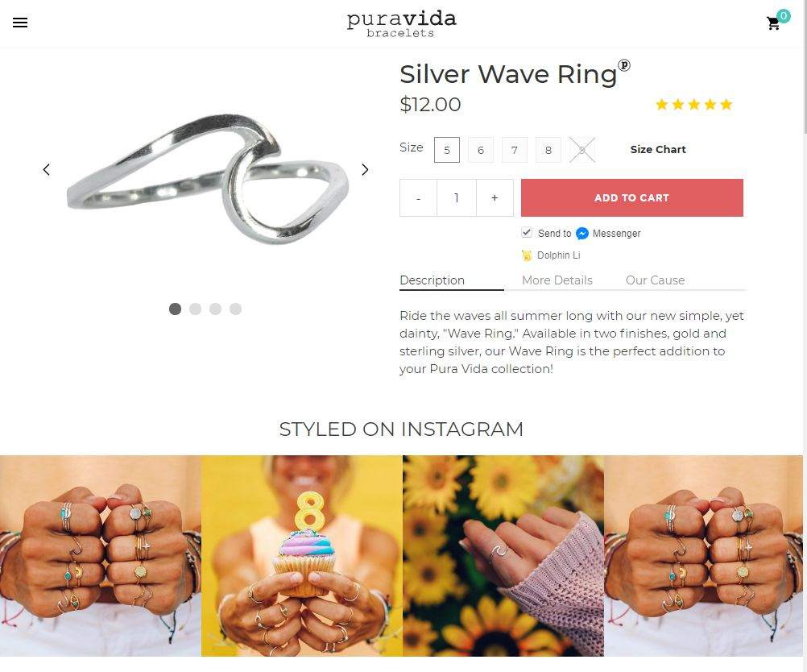This screenshot has height=672, width=807.
Task: Switch to the More Details tab
Action: click(557, 280)
